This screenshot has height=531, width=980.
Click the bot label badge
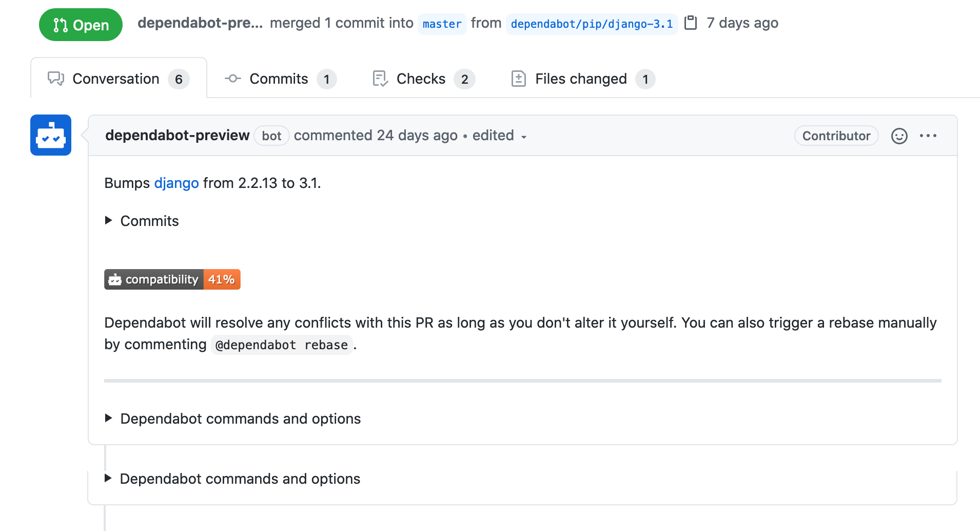click(271, 136)
